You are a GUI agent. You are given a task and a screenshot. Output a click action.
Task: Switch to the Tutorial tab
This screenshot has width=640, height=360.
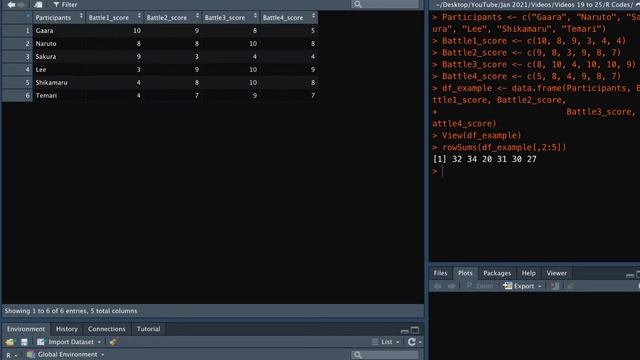click(148, 329)
